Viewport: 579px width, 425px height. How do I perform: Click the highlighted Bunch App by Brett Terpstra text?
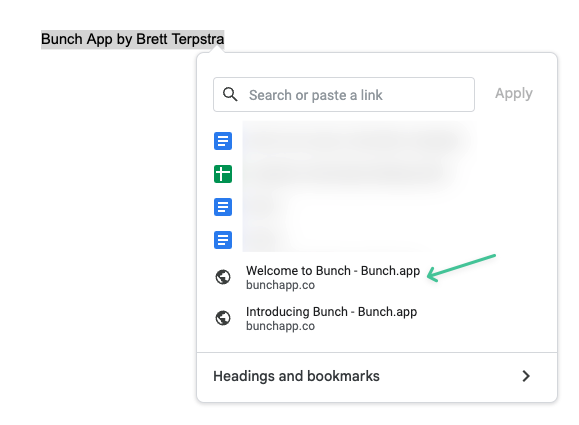(133, 39)
